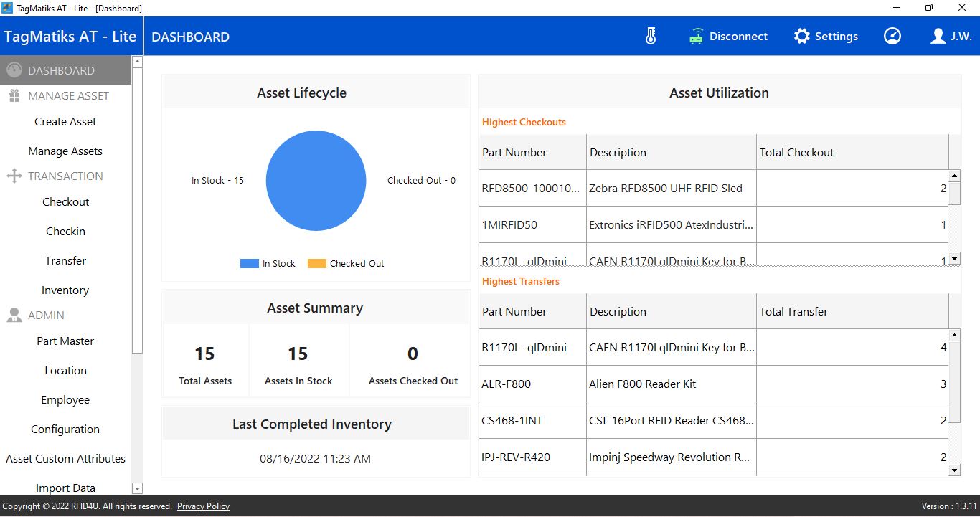Click Total Checkout column header

click(796, 153)
